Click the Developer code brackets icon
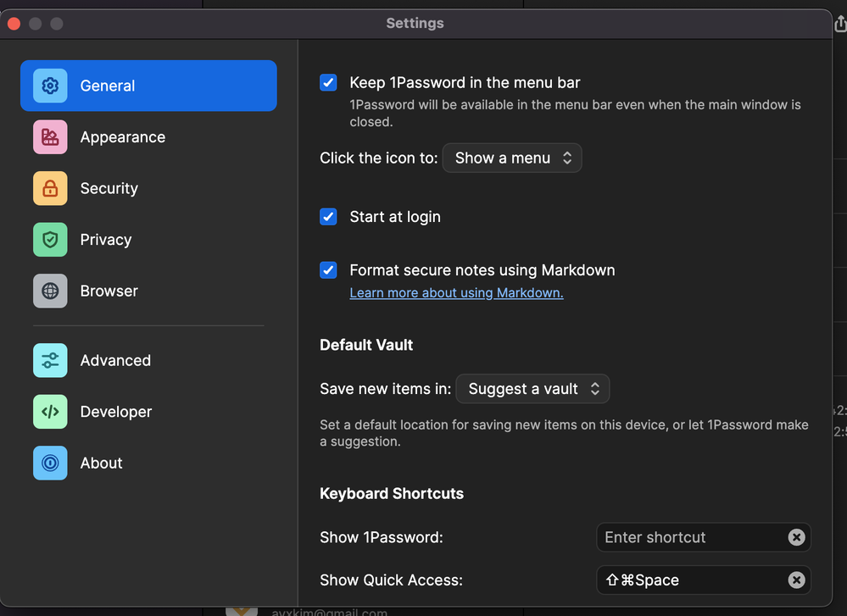847x616 pixels. pyautogui.click(x=50, y=412)
